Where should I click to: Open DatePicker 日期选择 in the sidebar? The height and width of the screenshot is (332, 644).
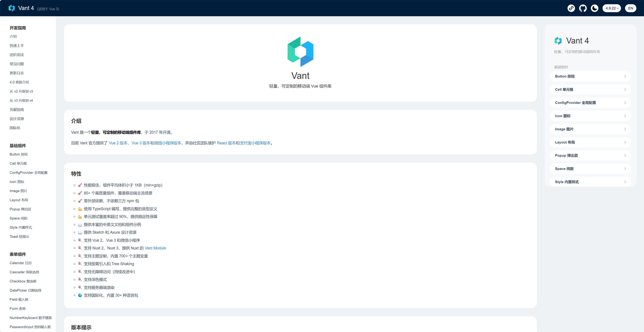(26, 291)
